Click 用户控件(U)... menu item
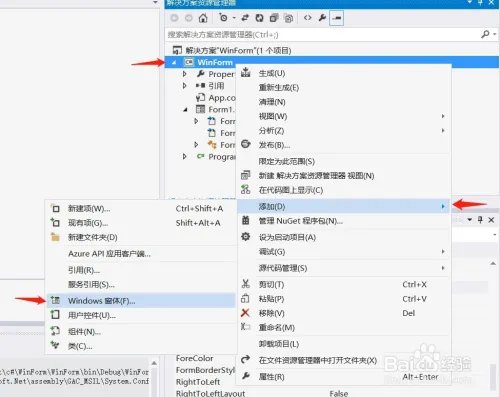 point(141,315)
